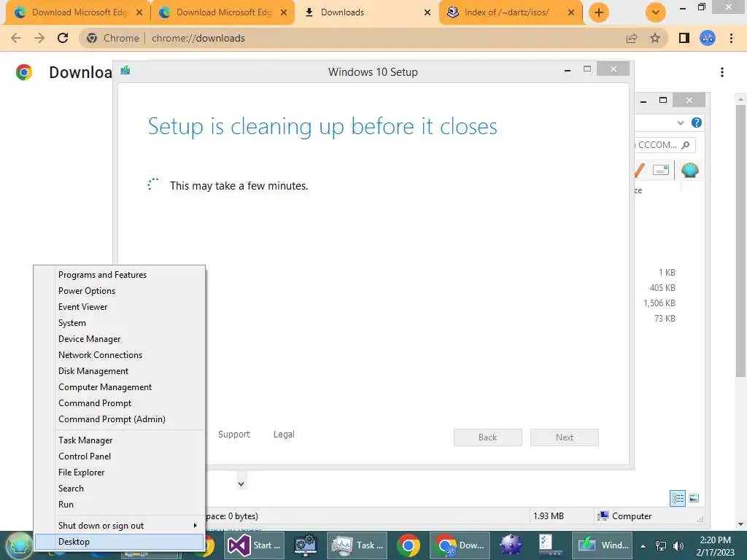Open a new Chrome tab
This screenshot has width=747, height=560.
(x=599, y=12)
